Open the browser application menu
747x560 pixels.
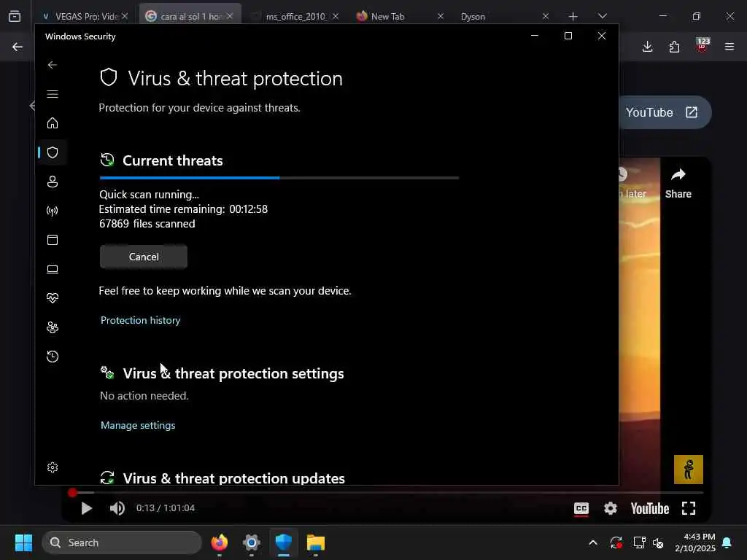coord(729,47)
